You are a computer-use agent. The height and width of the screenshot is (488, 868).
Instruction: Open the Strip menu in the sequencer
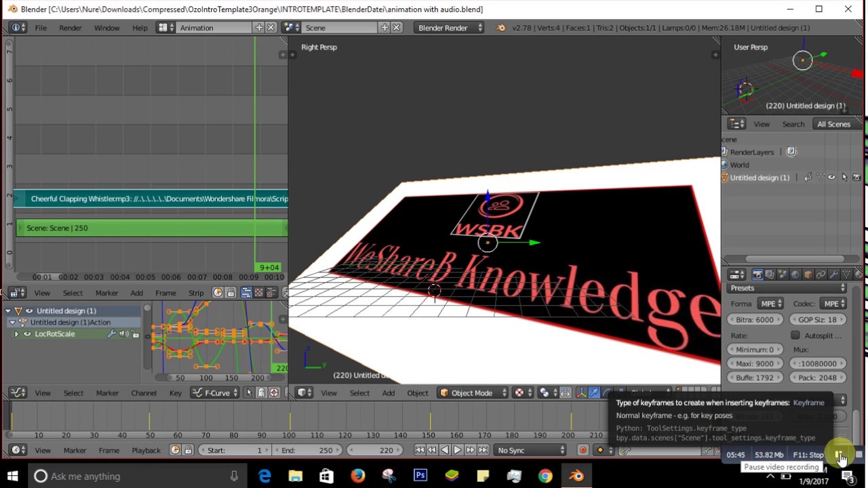[x=196, y=293]
